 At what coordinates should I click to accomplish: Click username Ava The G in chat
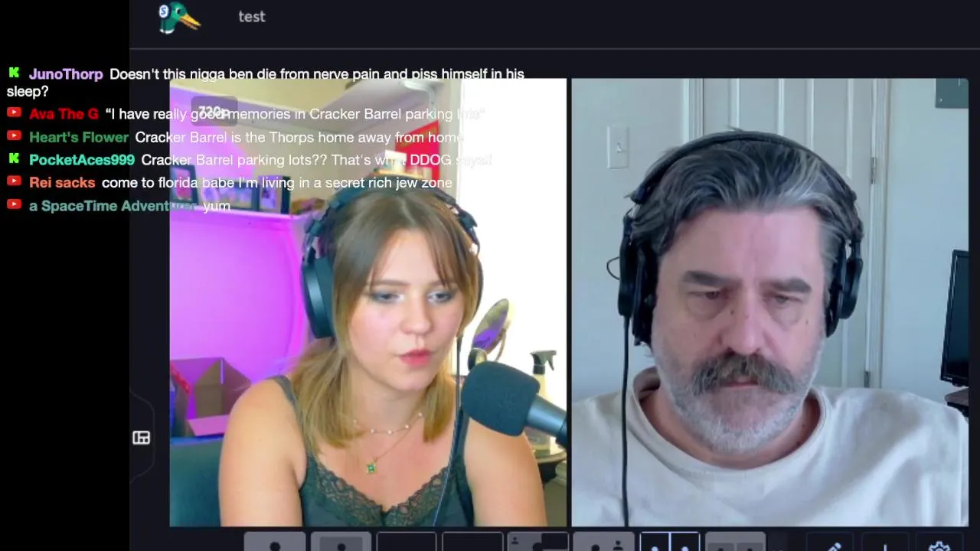[64, 114]
